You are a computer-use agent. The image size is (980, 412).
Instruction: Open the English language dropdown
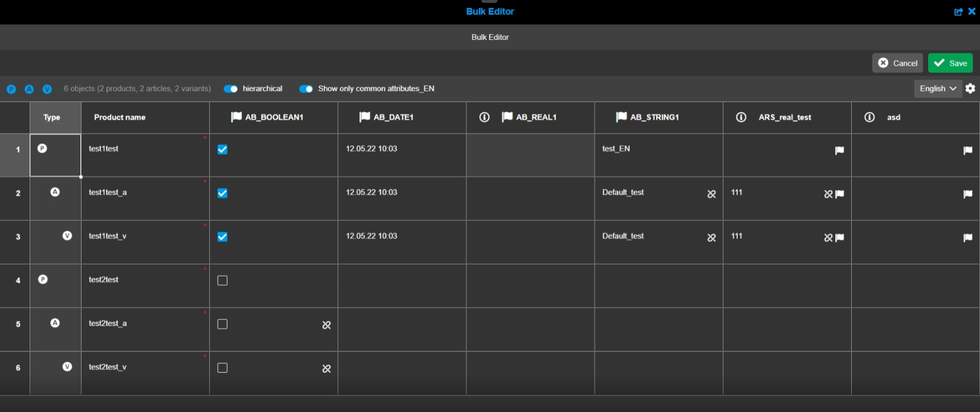tap(938, 88)
